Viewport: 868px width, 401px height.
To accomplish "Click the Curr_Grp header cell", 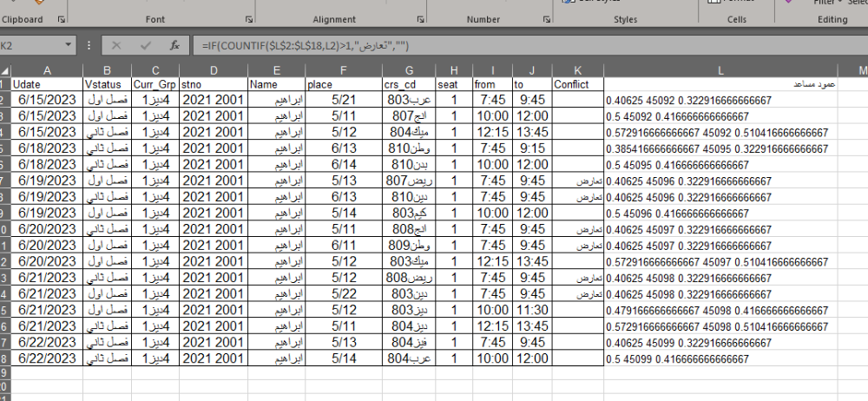I will click(x=155, y=84).
